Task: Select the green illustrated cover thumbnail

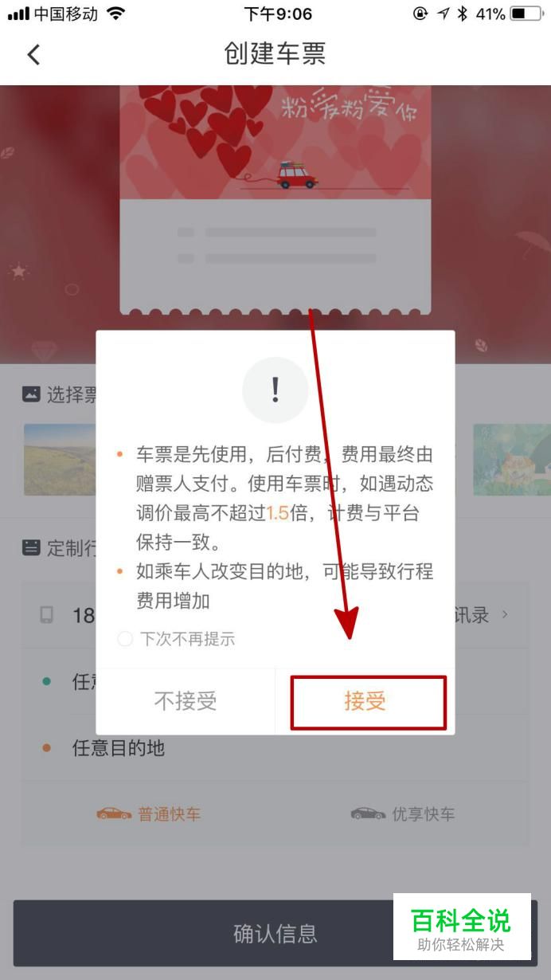Action: pyautogui.click(x=511, y=459)
